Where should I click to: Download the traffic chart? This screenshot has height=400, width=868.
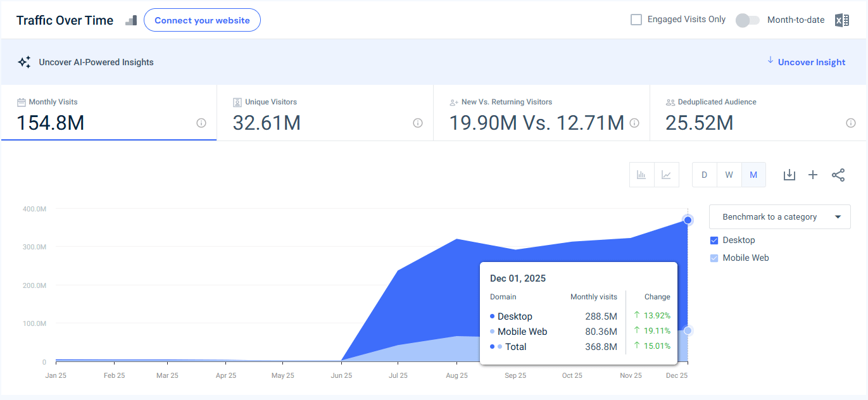coord(789,175)
